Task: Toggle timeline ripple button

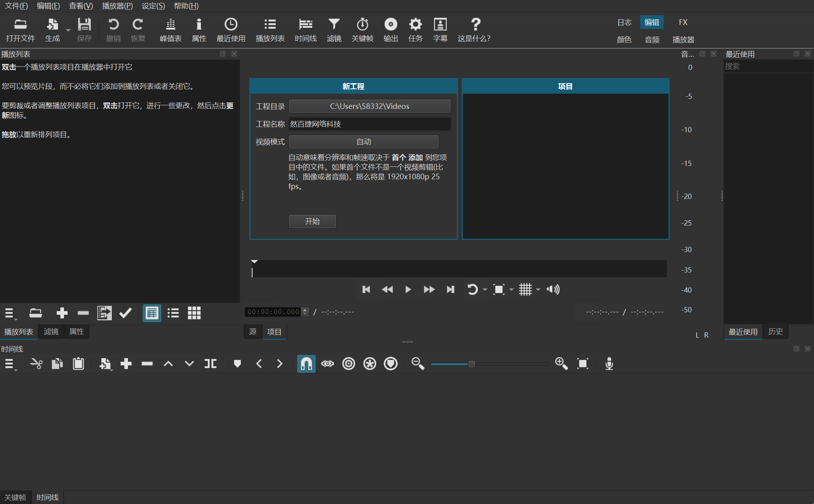Action: [349, 364]
